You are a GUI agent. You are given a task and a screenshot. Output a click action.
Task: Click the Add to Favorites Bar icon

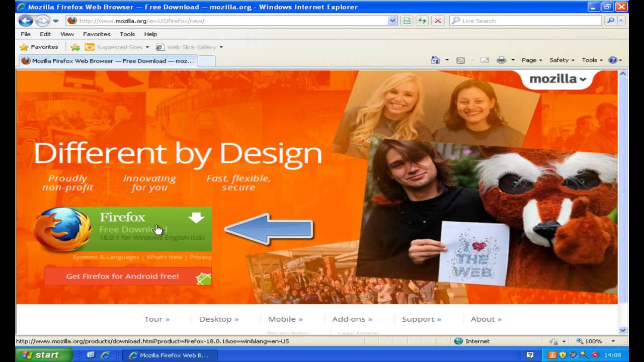click(x=75, y=47)
